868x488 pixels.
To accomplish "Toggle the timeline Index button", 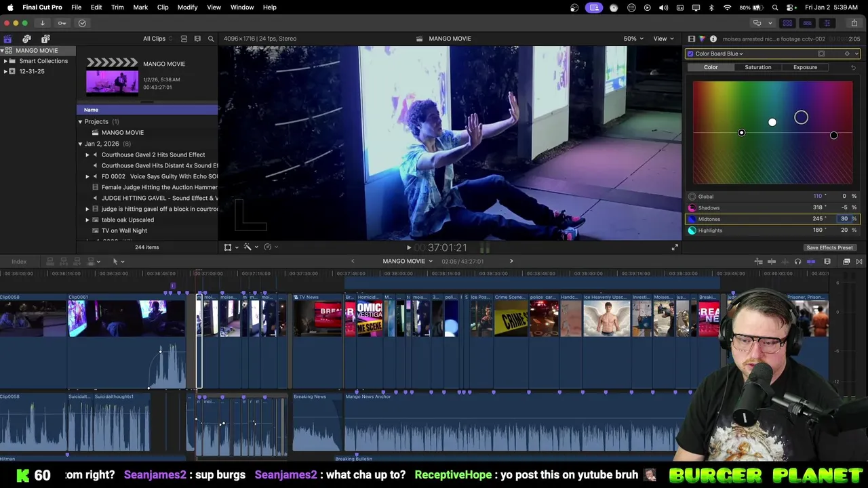I will pos(19,262).
